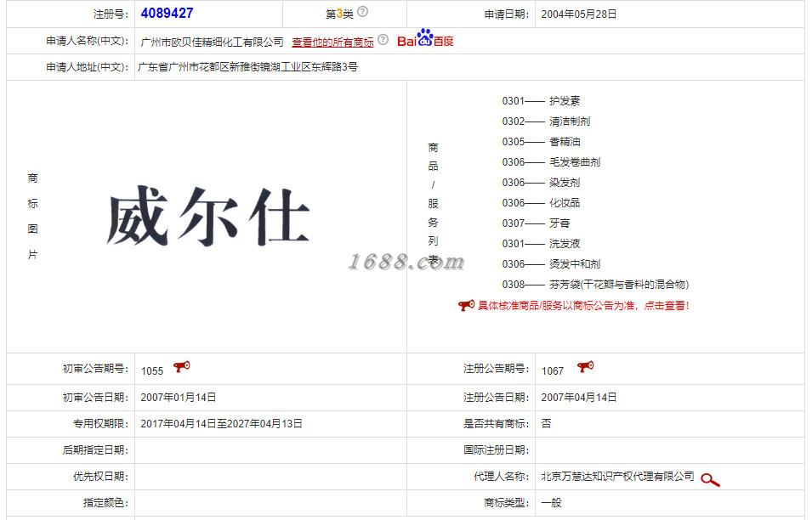
Task: Click the help icon next to 第3类
Action: coord(362,11)
